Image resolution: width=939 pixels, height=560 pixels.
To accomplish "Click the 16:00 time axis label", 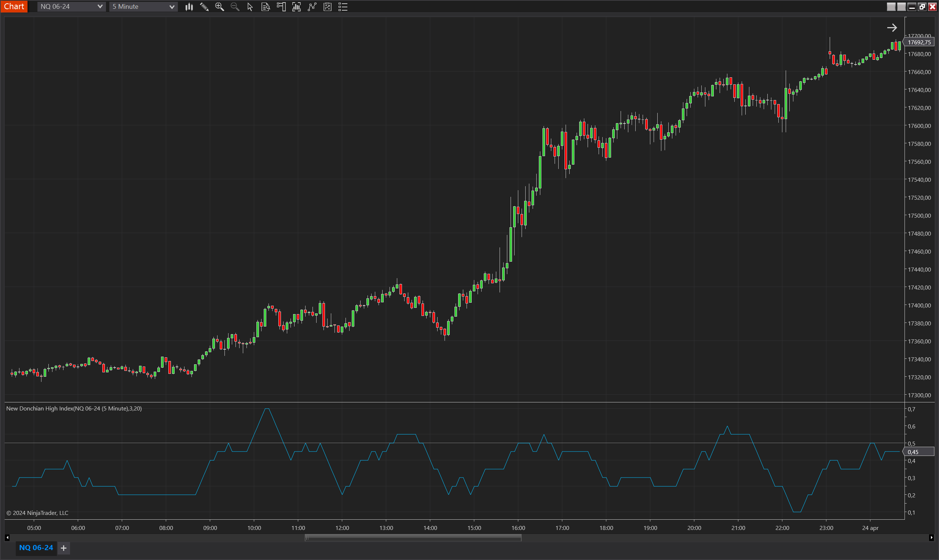I will (518, 528).
